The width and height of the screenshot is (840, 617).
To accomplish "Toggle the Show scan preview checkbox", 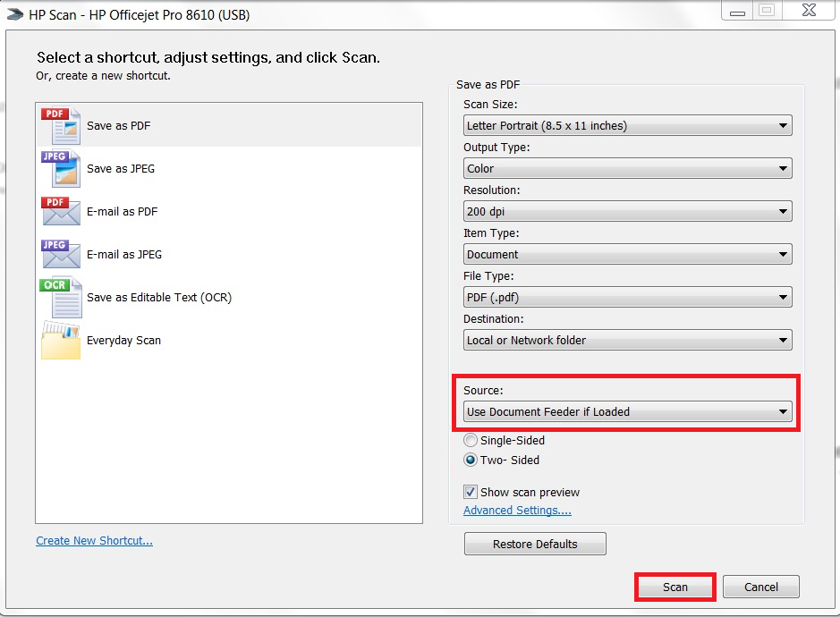I will pyautogui.click(x=471, y=492).
